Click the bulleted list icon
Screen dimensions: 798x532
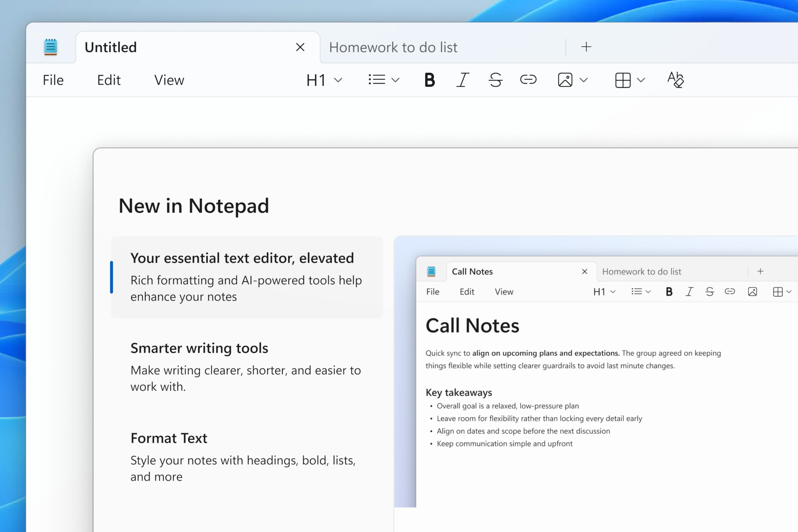(x=377, y=80)
